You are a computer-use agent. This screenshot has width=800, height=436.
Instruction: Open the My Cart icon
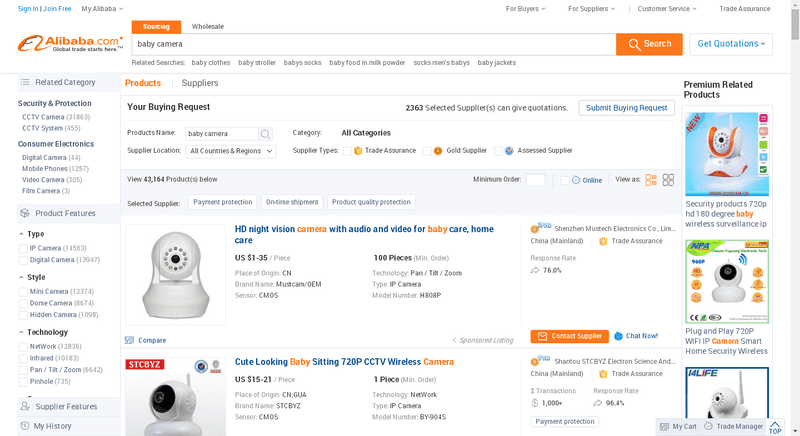[x=664, y=426]
